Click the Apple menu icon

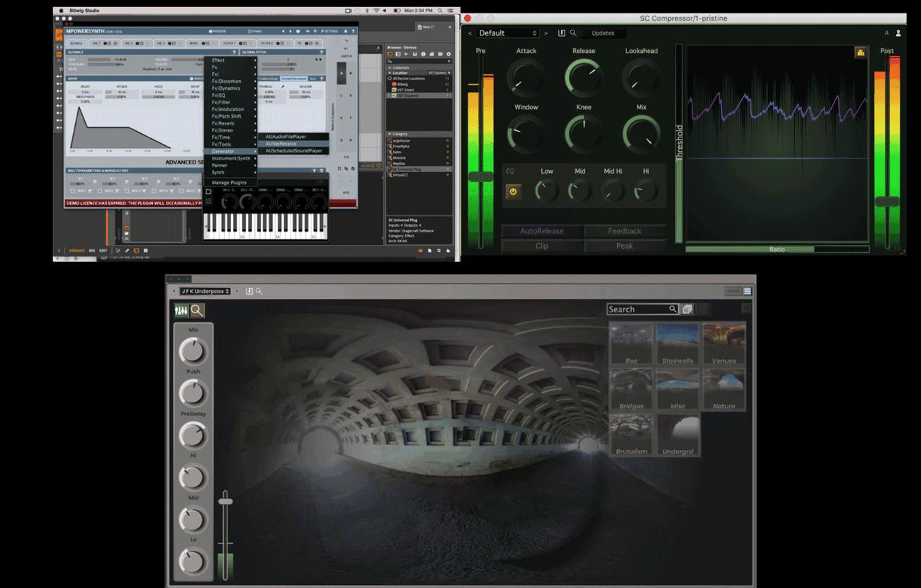point(61,11)
